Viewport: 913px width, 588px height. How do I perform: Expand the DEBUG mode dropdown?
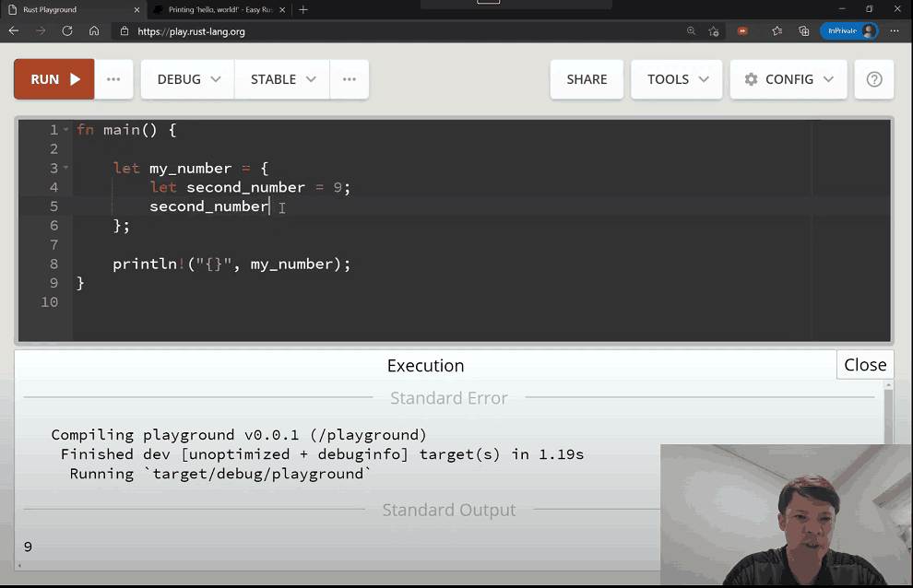(188, 79)
